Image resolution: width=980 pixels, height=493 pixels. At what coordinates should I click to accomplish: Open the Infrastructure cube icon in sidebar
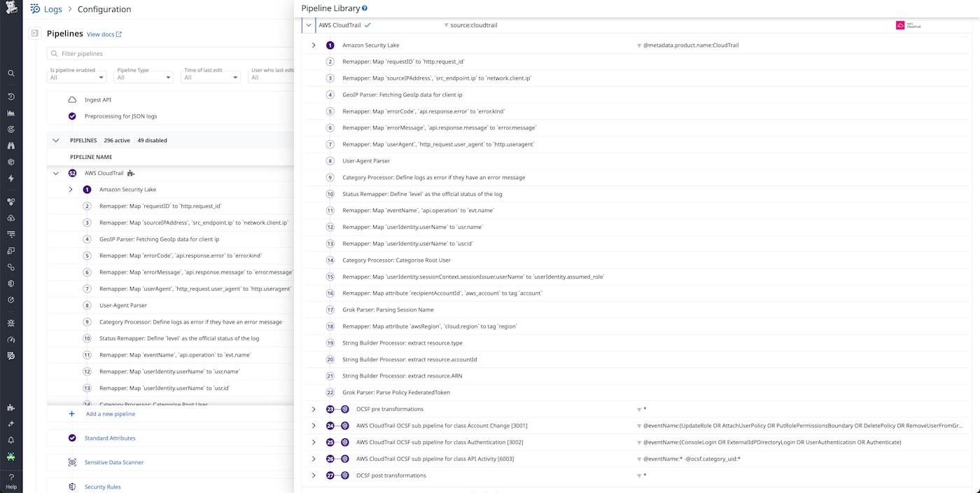(x=11, y=162)
